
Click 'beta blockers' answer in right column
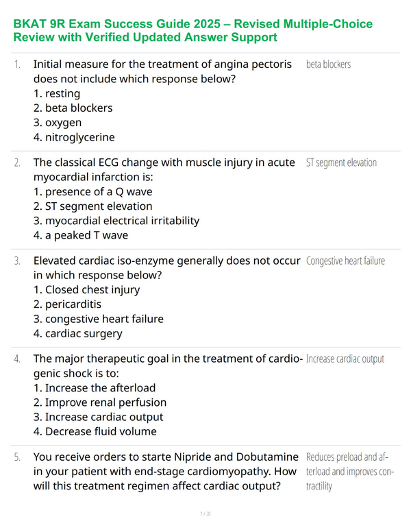(x=328, y=64)
